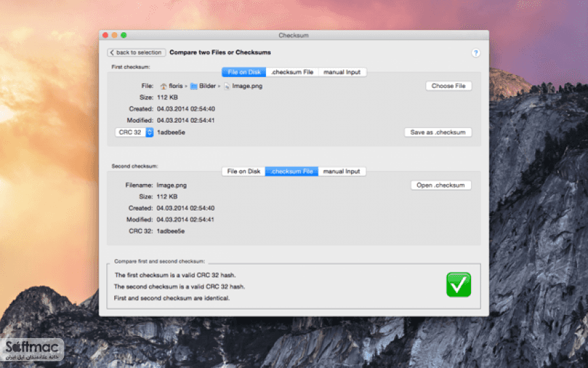Click the Choose File button
Viewport: 588px width, 368px height.
[448, 86]
